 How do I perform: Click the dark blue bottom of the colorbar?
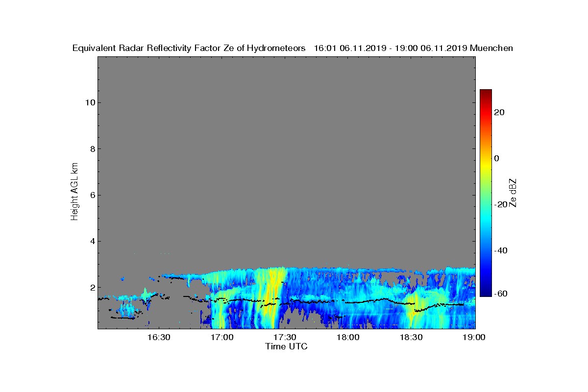tap(486, 293)
